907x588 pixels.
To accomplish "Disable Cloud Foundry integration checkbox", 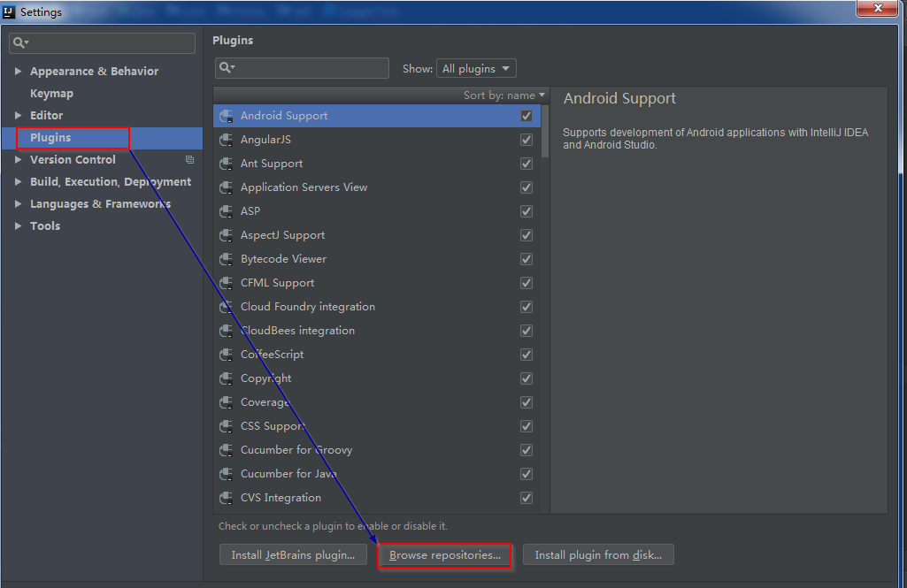I will (x=527, y=307).
